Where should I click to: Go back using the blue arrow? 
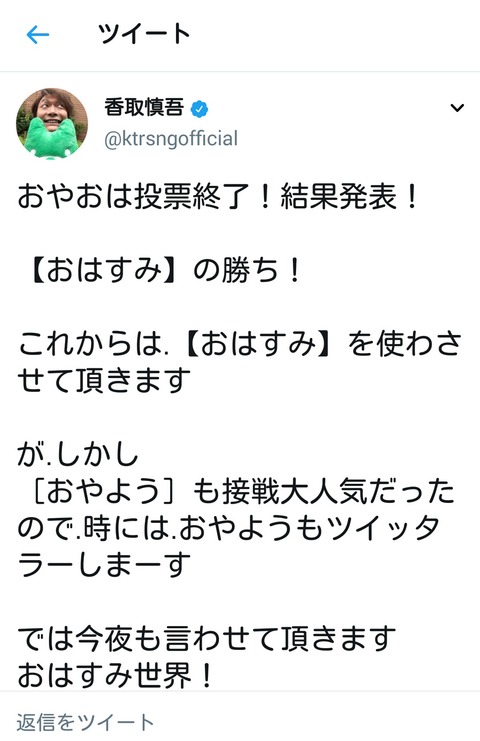pos(38,34)
